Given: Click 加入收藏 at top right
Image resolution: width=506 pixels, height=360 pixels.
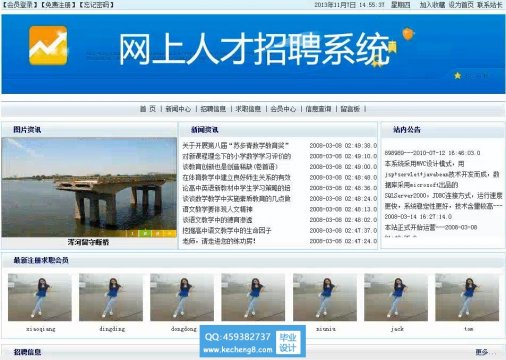Looking at the screenshot, I should point(432,5).
